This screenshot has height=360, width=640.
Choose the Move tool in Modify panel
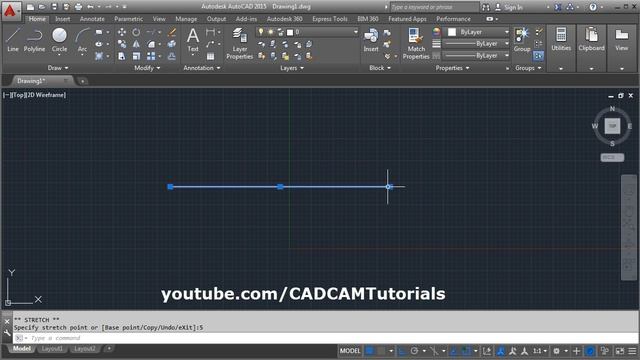122,32
